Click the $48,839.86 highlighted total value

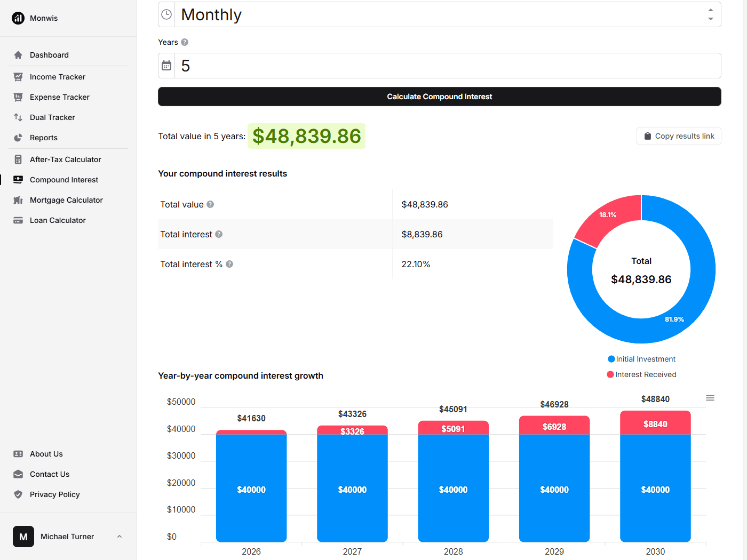(x=307, y=136)
